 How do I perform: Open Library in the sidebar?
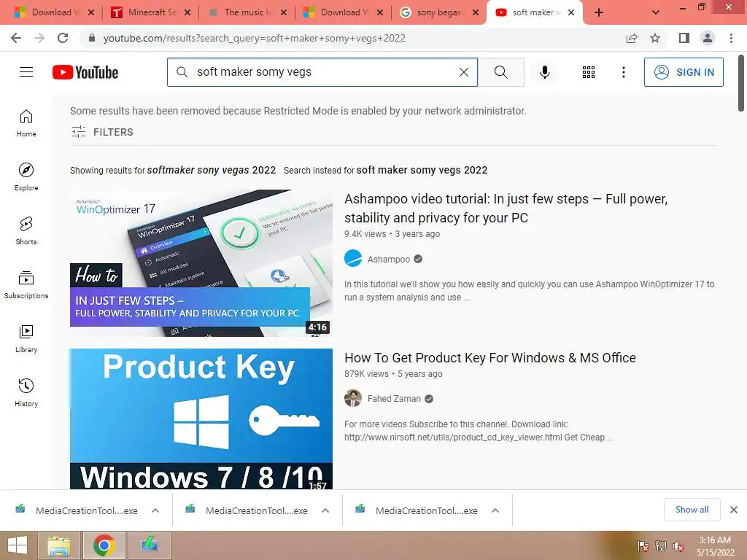coord(26,338)
